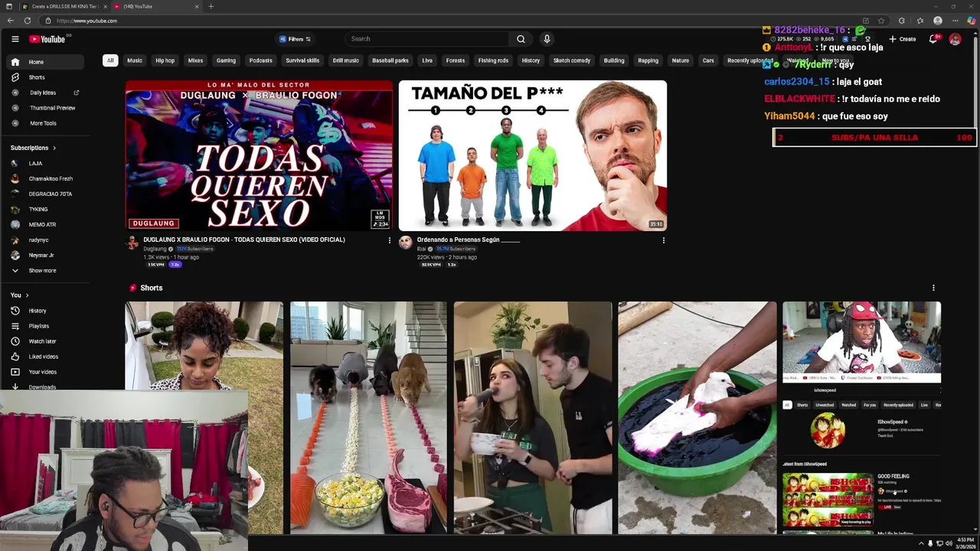The width and height of the screenshot is (980, 551).
Task: Open Shorts shelf more options
Action: pyautogui.click(x=933, y=288)
